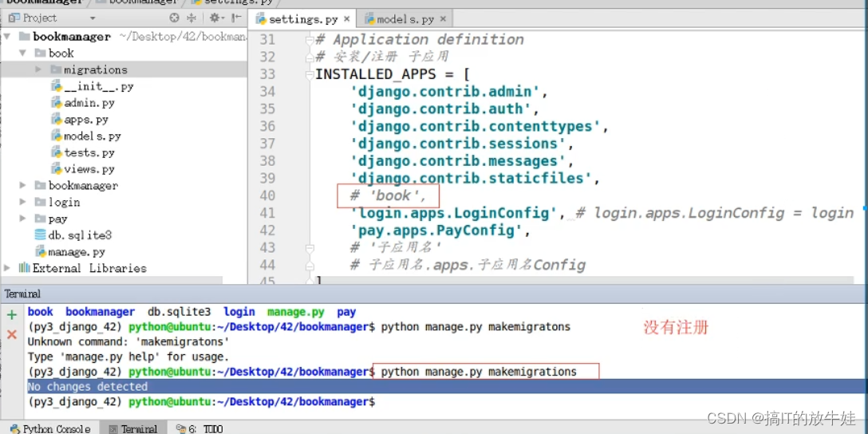Screen dimensions: 868x434
Task: Open the Terminal tool window tab
Action: click(133, 428)
